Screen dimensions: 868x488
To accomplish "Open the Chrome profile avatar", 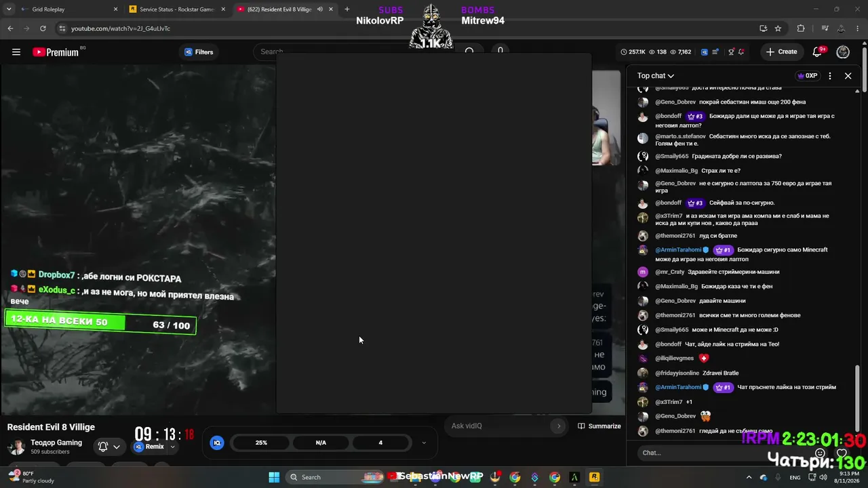I will coord(842,28).
